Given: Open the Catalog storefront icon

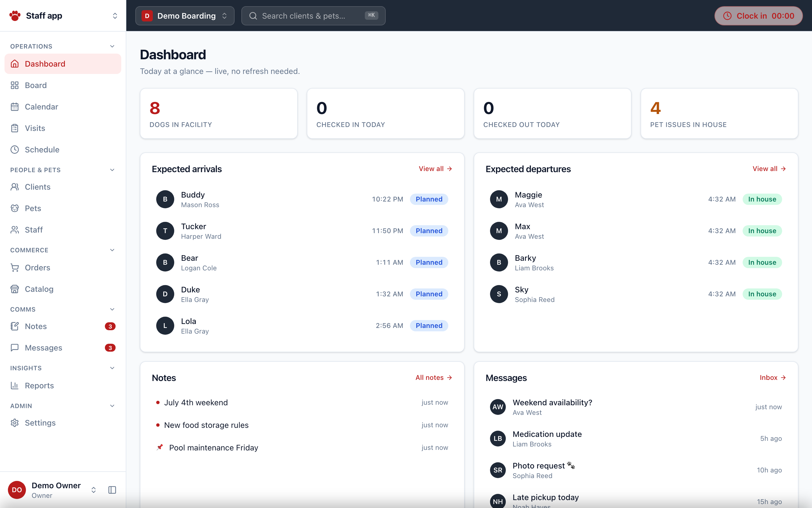Looking at the screenshot, I should 15,289.
